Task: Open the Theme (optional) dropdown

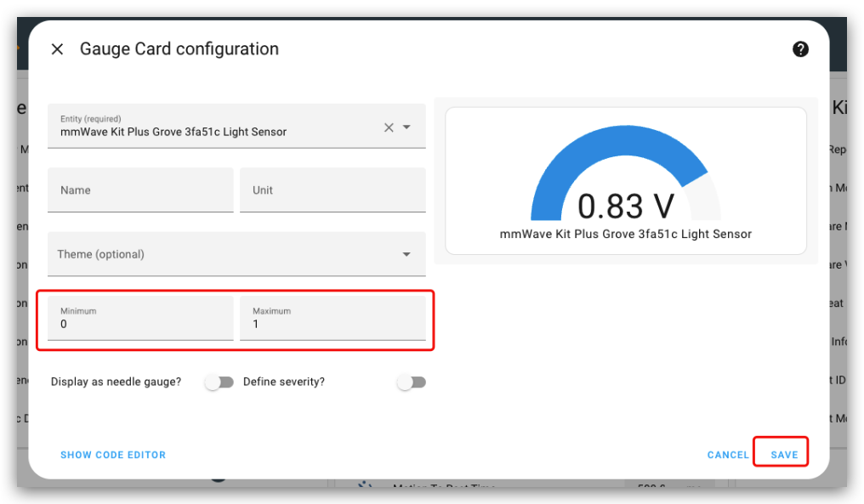Action: coord(236,254)
